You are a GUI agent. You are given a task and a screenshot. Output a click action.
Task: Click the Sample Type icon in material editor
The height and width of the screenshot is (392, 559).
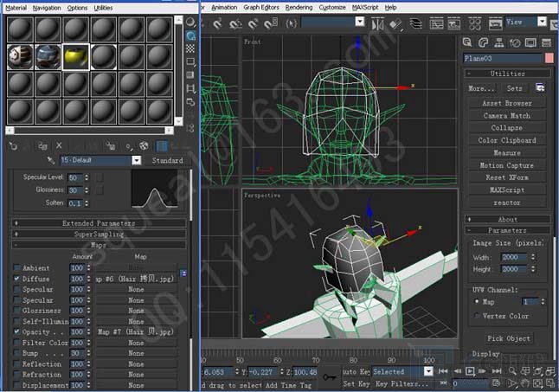tap(190, 22)
